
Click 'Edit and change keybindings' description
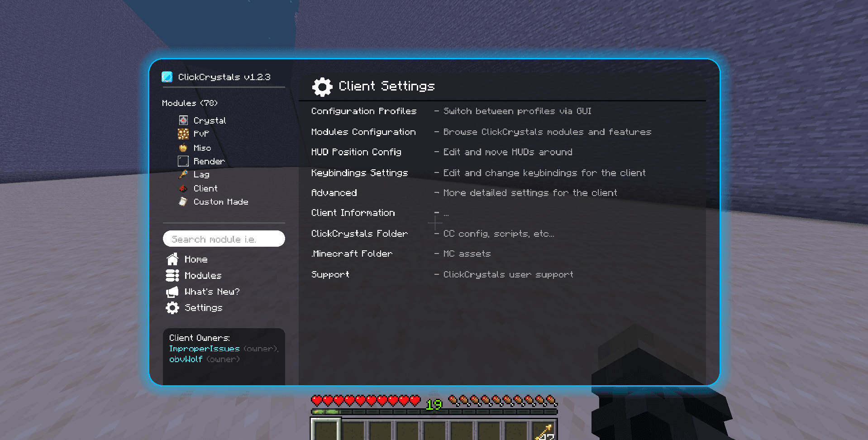(x=544, y=173)
